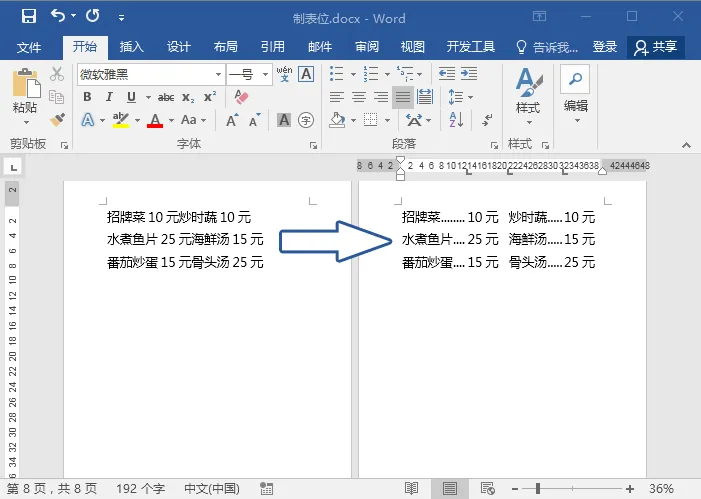The image size is (701, 499).
Task: Open the phonetic guide wén icon
Action: pyautogui.click(x=284, y=74)
